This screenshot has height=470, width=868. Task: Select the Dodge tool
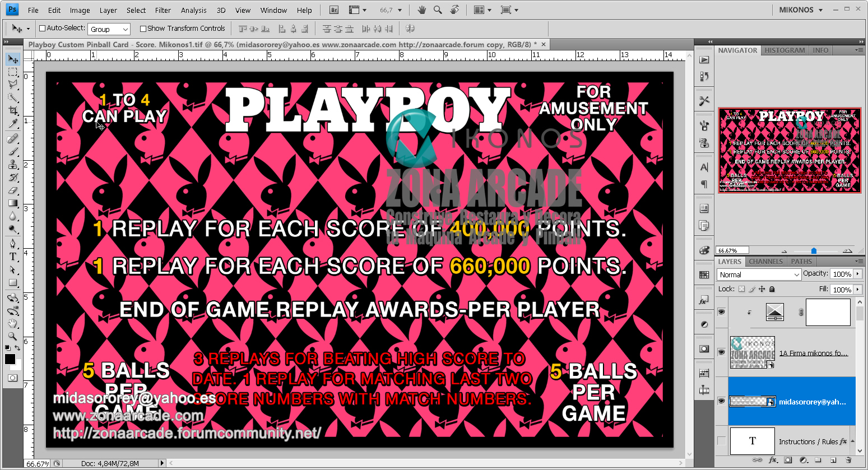[x=13, y=229]
